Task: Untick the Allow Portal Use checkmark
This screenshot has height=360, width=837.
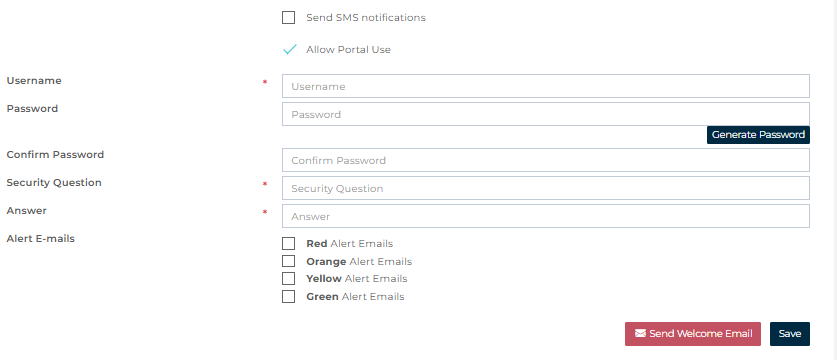Action: (289, 50)
